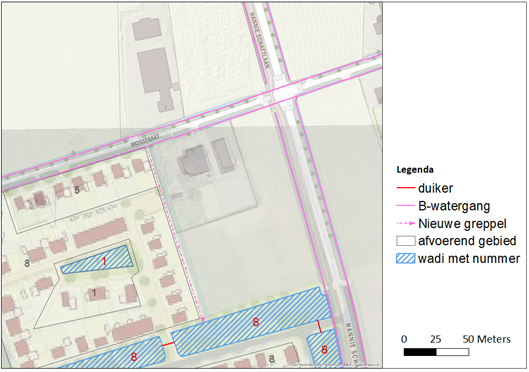Screen dimensions: 529x372
Task: Select the 'Nieuwe greppel' legend label
Action: [462, 224]
